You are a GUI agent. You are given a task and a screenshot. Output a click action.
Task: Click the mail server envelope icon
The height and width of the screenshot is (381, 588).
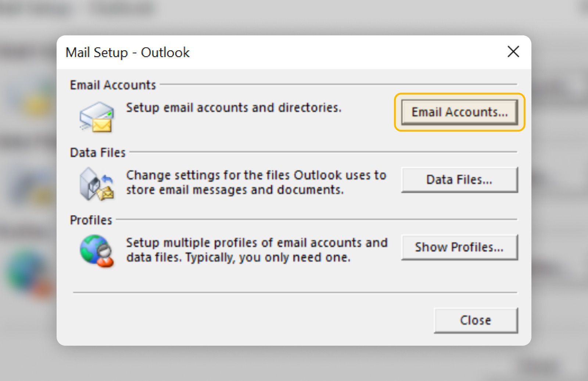pos(97,117)
